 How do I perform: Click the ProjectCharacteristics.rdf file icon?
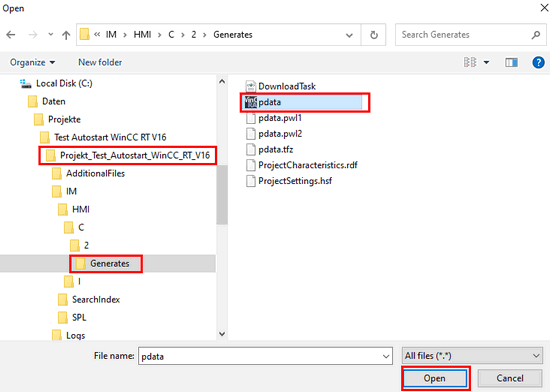(250, 165)
